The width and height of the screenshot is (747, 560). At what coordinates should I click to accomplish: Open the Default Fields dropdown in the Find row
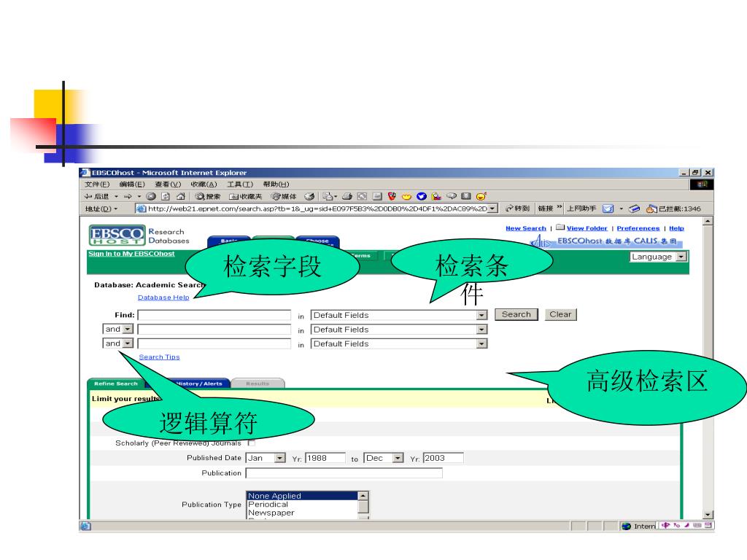(399, 315)
